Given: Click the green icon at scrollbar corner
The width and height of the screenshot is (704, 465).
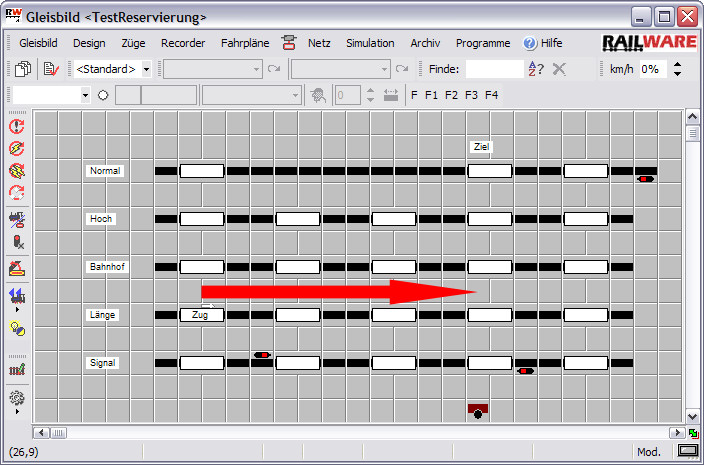Looking at the screenshot, I should pos(693,433).
